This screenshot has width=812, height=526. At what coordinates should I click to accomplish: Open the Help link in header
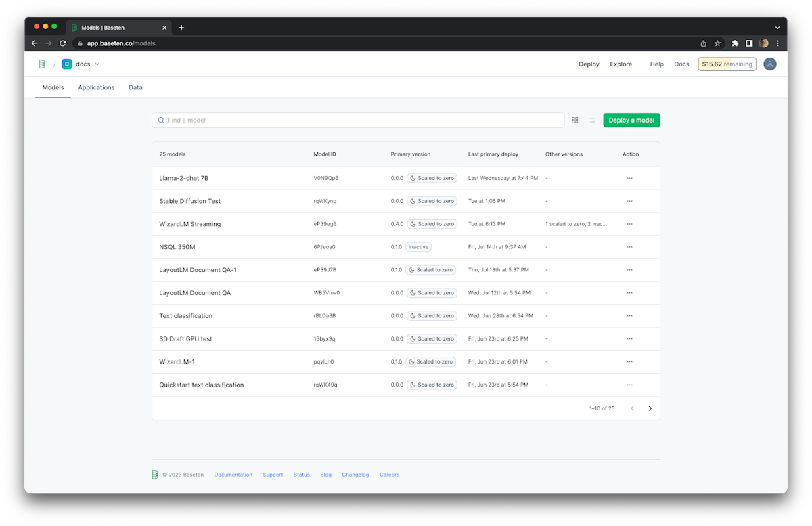(656, 64)
